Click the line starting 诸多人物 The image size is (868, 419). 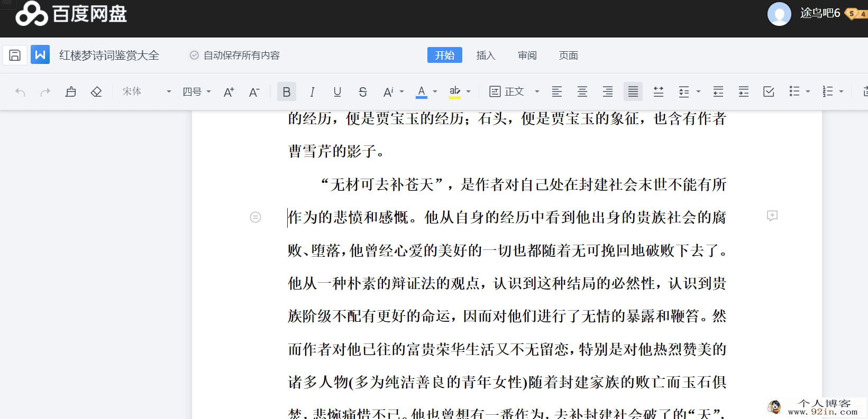pyautogui.click(x=507, y=382)
